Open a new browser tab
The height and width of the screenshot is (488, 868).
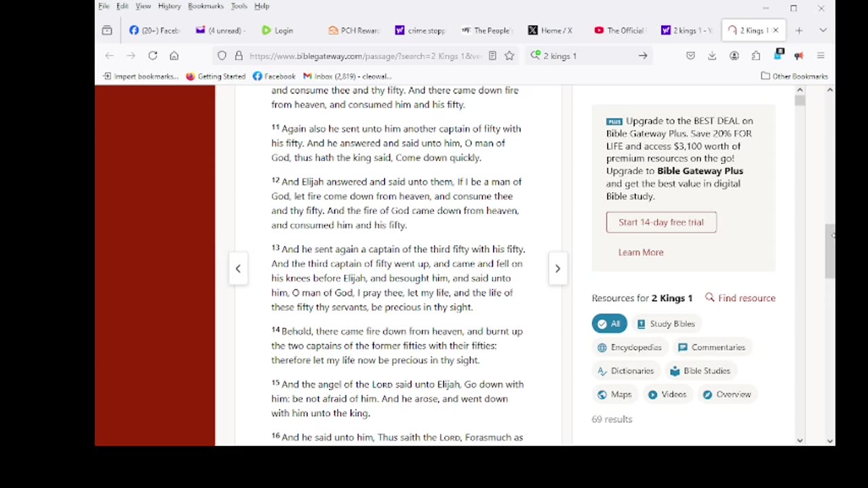[799, 30]
